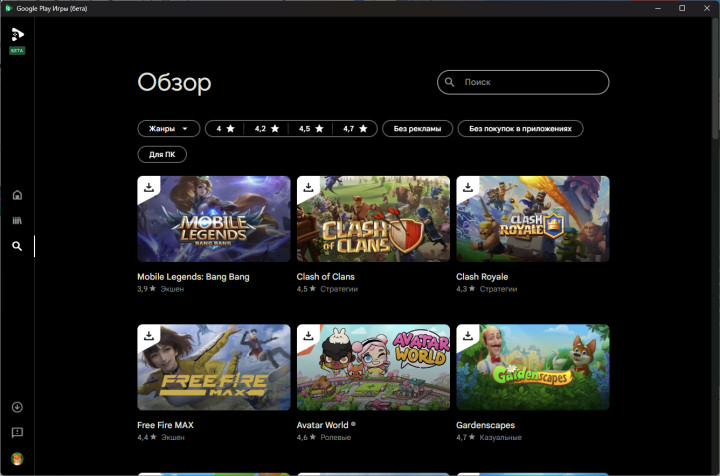Click download icon on Gardenscapes card
The width and height of the screenshot is (720, 476).
pos(467,335)
